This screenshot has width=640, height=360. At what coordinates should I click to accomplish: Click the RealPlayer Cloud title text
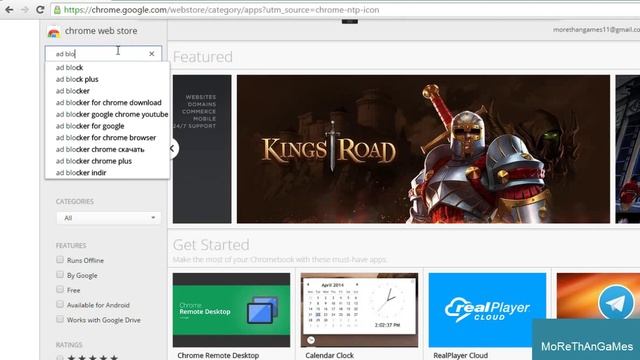tap(460, 356)
